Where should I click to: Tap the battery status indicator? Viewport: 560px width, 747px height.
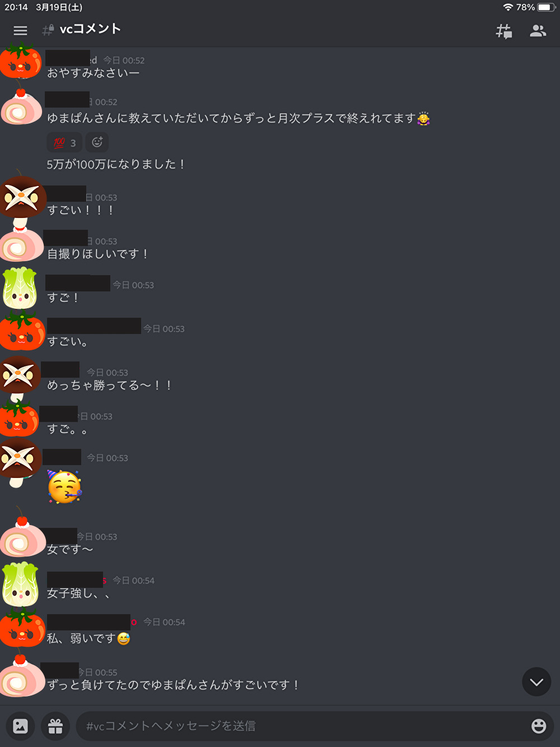545,7
